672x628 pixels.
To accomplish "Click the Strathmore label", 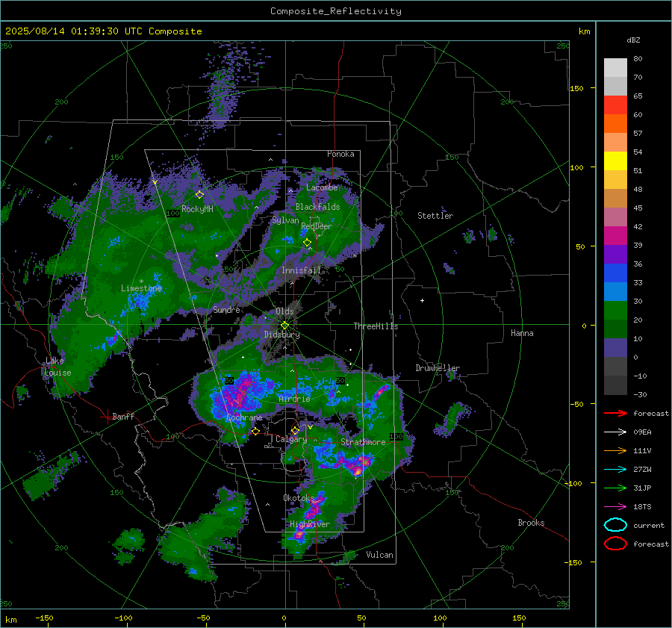I will click(x=363, y=442).
